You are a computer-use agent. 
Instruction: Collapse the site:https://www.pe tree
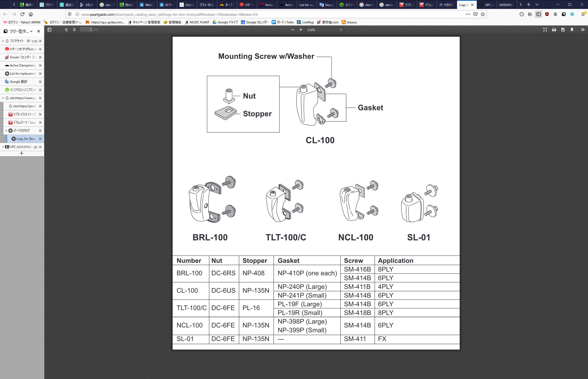pyautogui.click(x=3, y=98)
